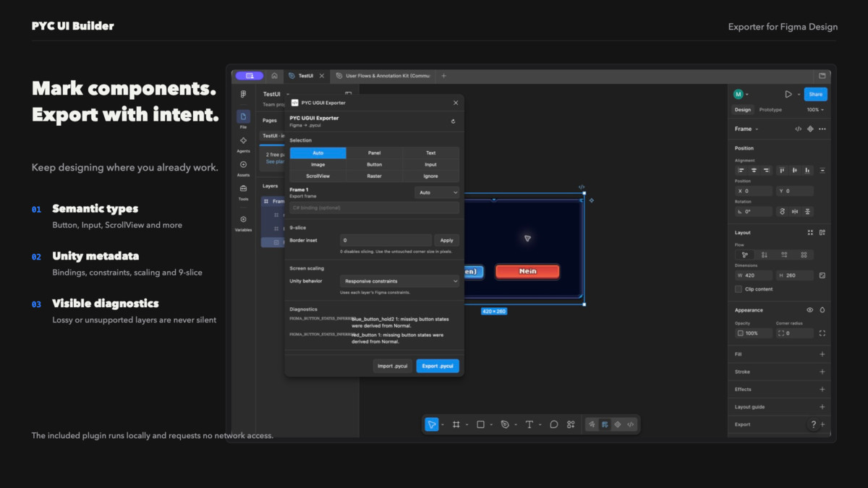Select the Text tool in bottom toolbar
868x488 pixels.
pos(529,424)
